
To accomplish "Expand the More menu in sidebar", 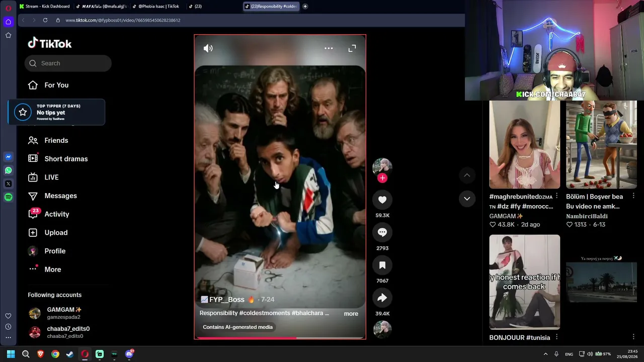I will click(x=44, y=269).
